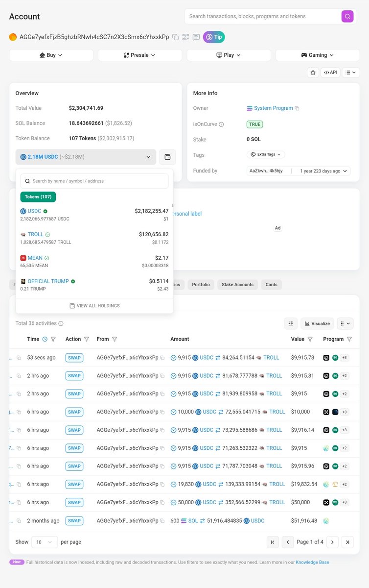This screenshot has height=588, width=369.
Task: Open the USDC token in holdings
Action: tap(34, 211)
